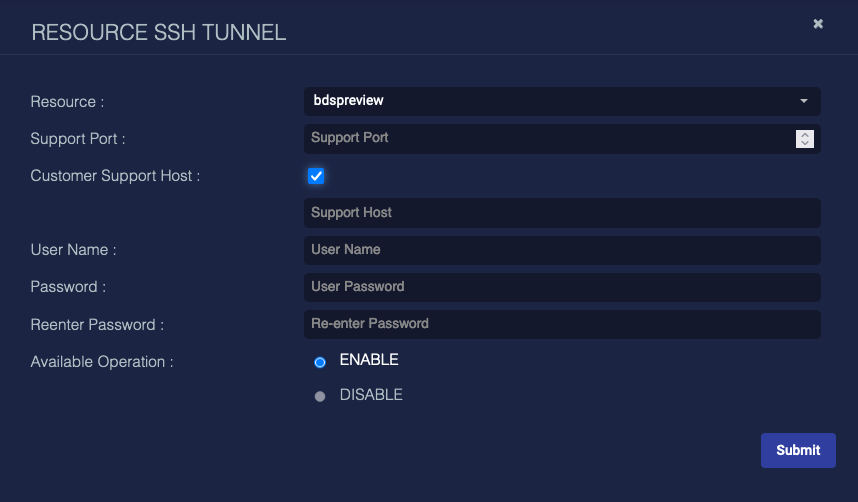Uncheck the Customer Support Host checkbox
Screen dimensions: 858x502
click(316, 176)
